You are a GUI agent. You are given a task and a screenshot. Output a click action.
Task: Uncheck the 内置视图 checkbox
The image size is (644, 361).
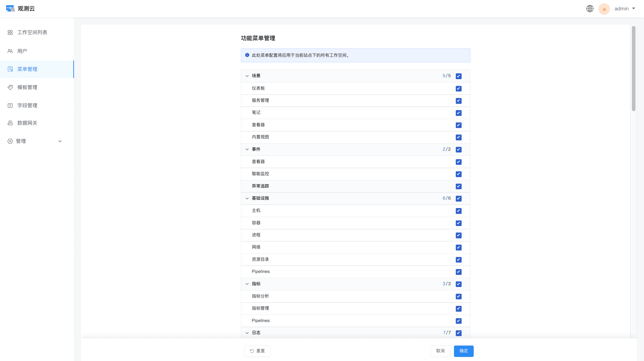tap(458, 137)
